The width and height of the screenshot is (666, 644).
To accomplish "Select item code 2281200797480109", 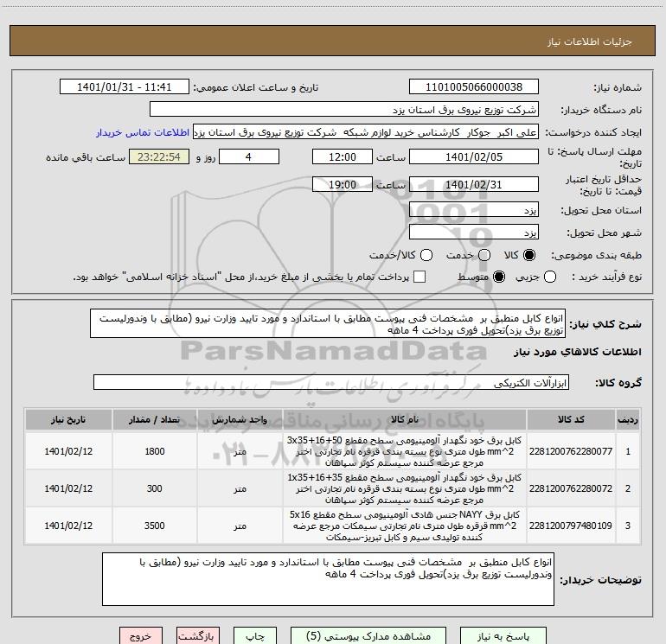I will 571,526.
